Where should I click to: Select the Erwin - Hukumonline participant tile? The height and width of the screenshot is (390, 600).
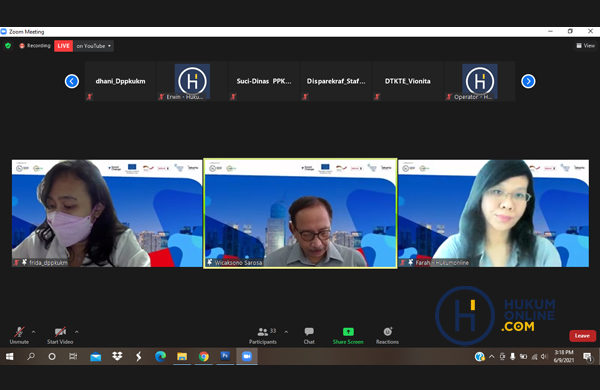(x=192, y=81)
